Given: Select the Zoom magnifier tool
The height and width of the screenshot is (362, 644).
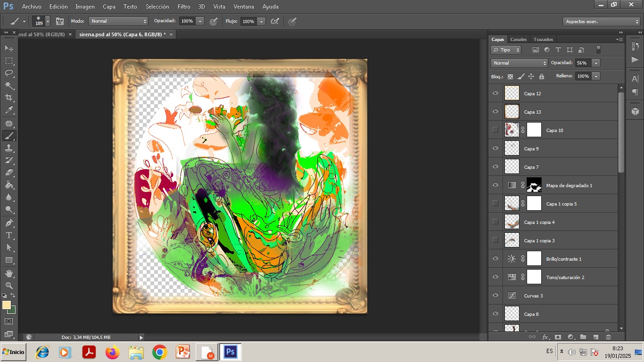Looking at the screenshot, I should click(x=9, y=286).
